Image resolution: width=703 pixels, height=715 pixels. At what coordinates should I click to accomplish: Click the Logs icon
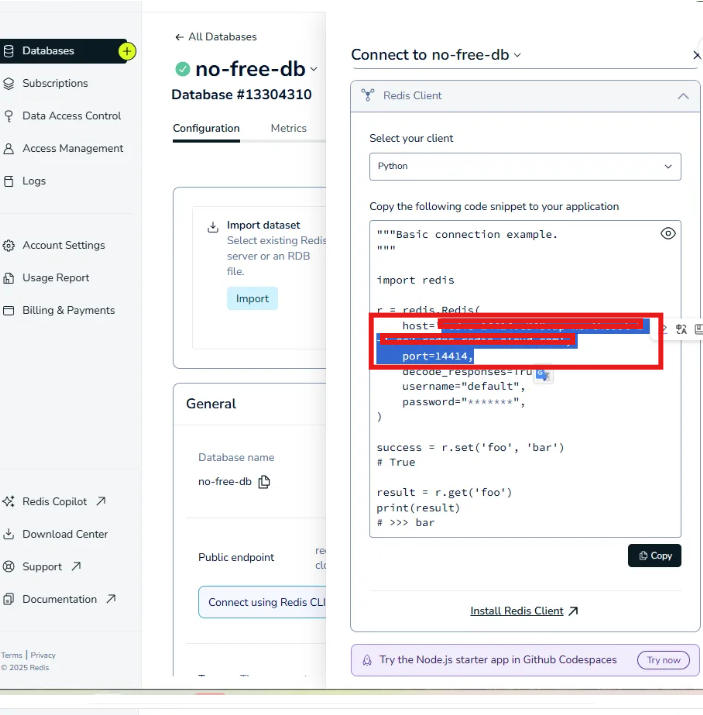[x=8, y=181]
